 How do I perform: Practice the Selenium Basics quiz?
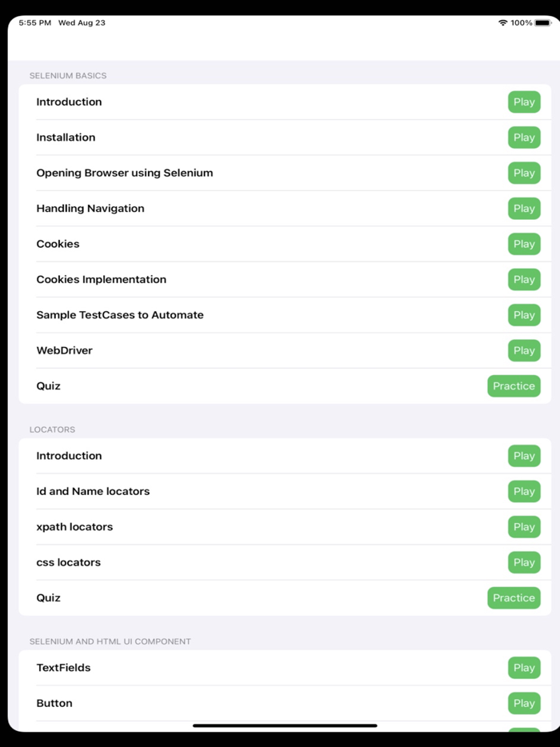click(514, 385)
